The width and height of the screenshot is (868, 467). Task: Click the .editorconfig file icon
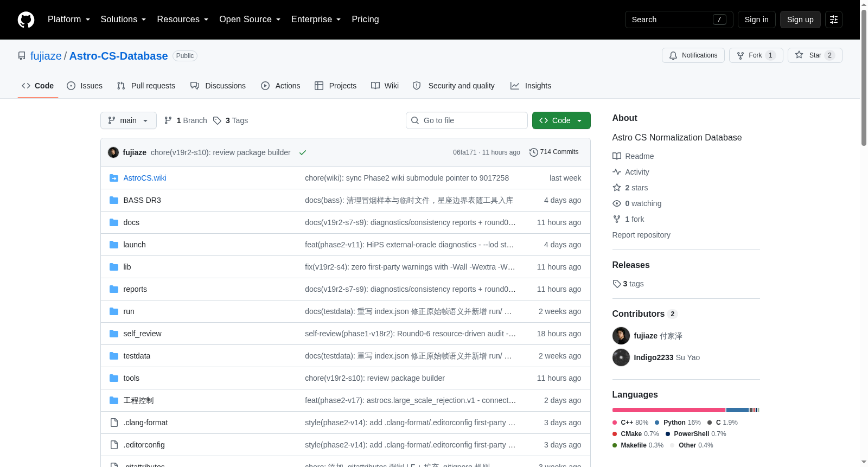tap(114, 445)
